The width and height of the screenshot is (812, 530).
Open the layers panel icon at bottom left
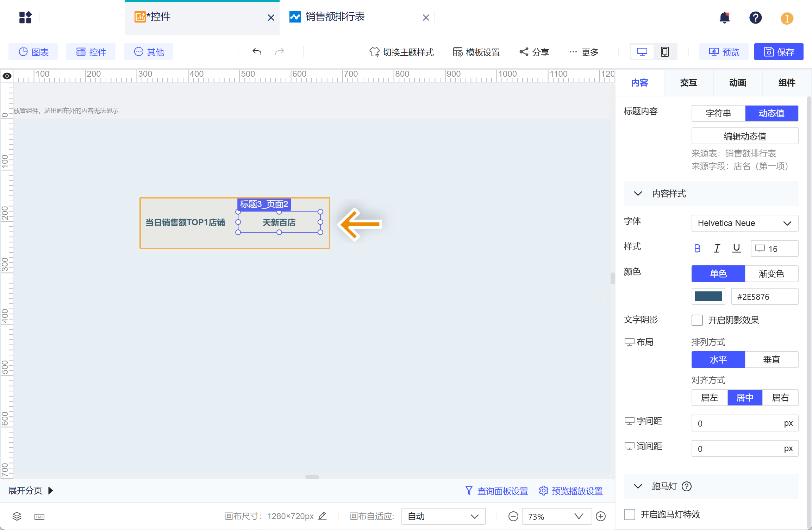[x=16, y=516]
